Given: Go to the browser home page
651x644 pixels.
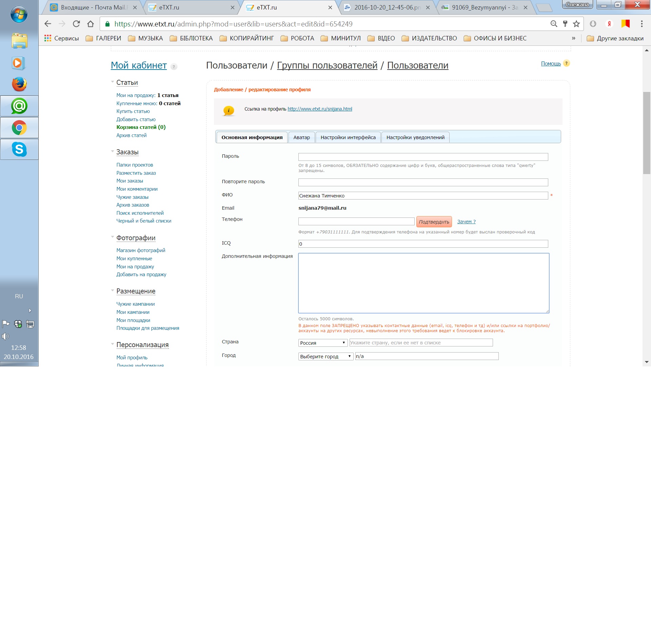Looking at the screenshot, I should point(91,24).
